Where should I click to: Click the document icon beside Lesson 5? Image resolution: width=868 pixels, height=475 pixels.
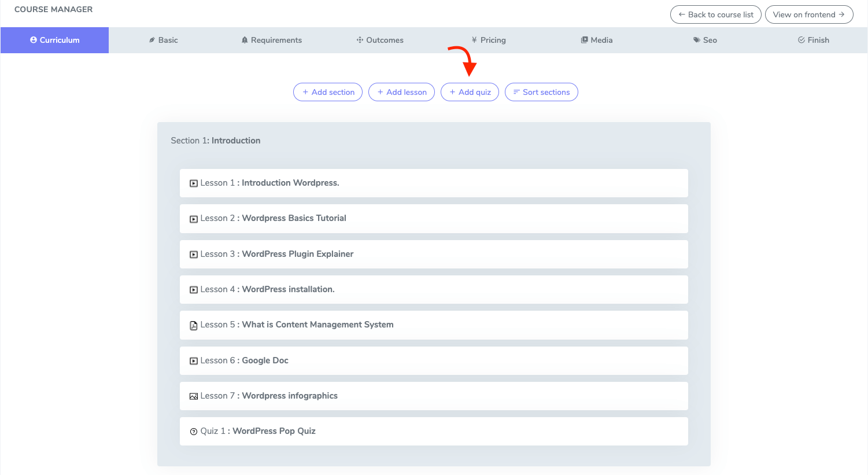click(193, 325)
